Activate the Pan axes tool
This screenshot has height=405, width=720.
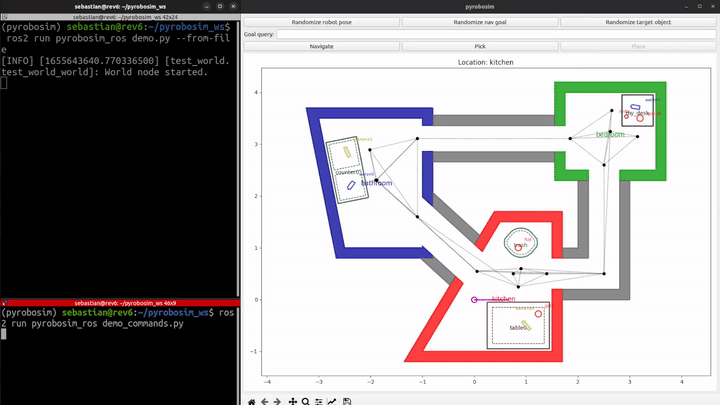coord(292,402)
